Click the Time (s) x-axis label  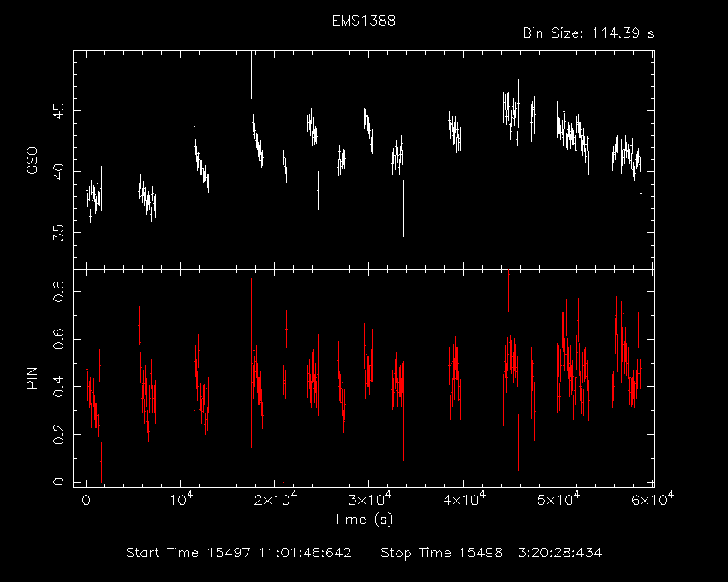coord(363,519)
